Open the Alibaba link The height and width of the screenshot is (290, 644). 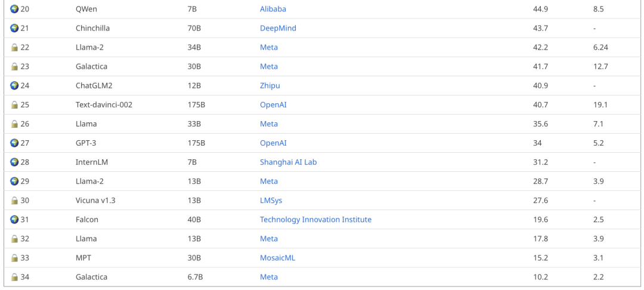click(x=273, y=9)
